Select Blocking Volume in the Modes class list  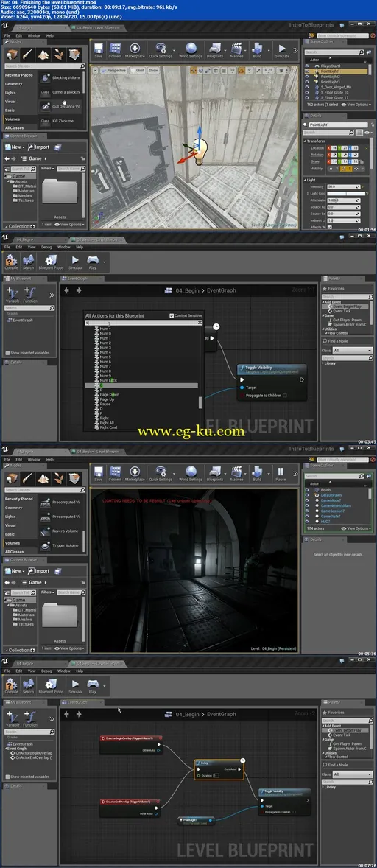(x=61, y=78)
